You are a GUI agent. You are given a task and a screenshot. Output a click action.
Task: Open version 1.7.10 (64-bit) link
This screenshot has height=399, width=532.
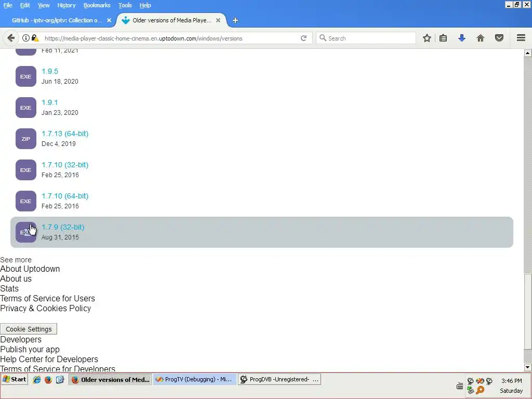[65, 196]
